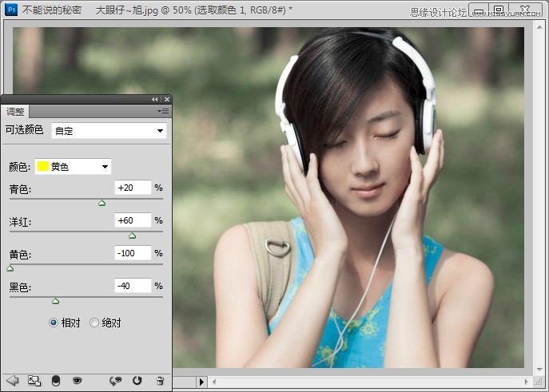
Task: Reset adjustment to defaults icon
Action: (137, 381)
